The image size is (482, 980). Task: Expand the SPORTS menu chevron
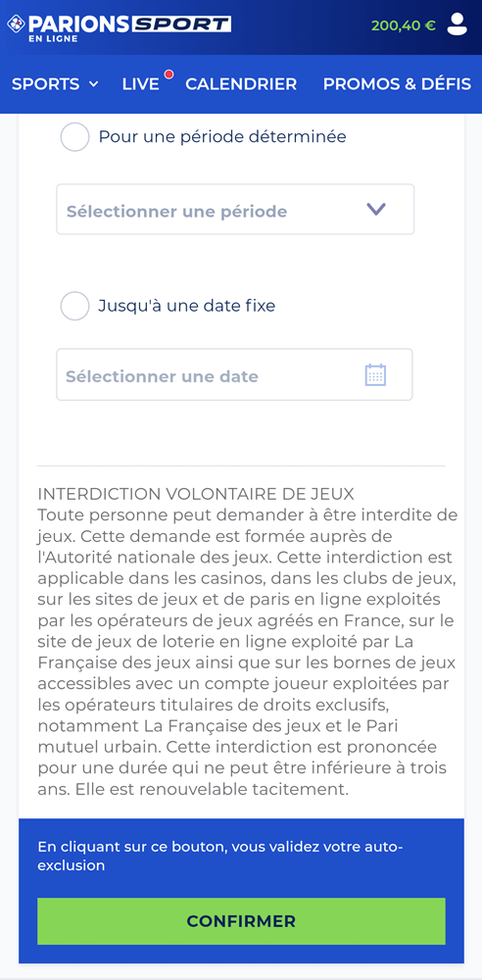(94, 83)
